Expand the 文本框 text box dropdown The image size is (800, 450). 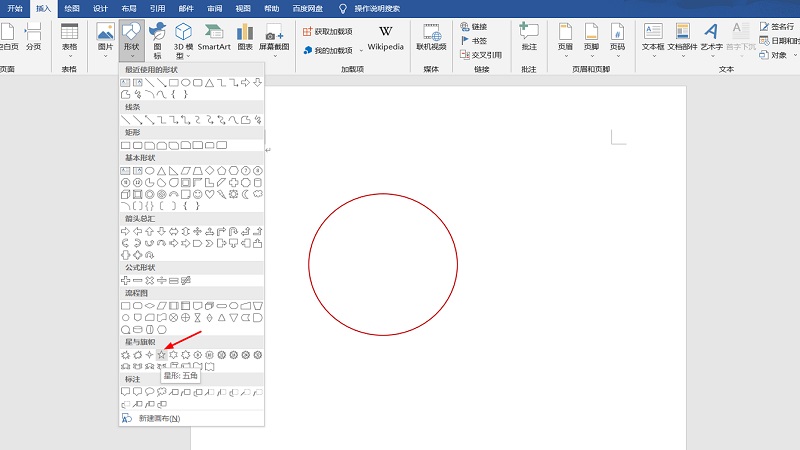coord(652,36)
